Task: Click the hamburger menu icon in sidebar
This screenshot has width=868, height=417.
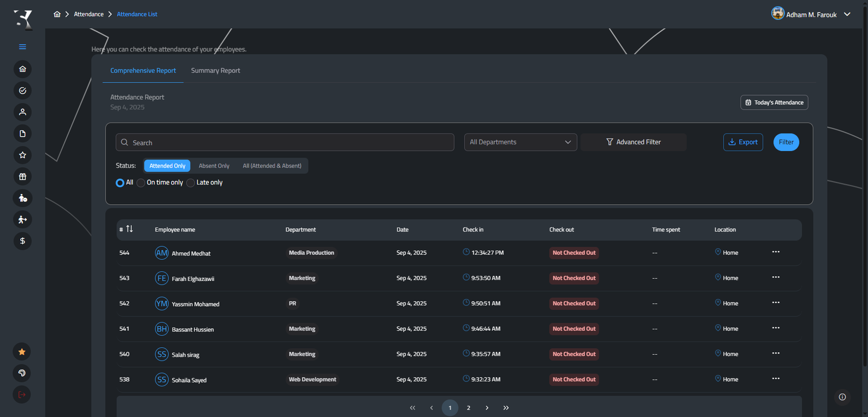Action: click(22, 47)
